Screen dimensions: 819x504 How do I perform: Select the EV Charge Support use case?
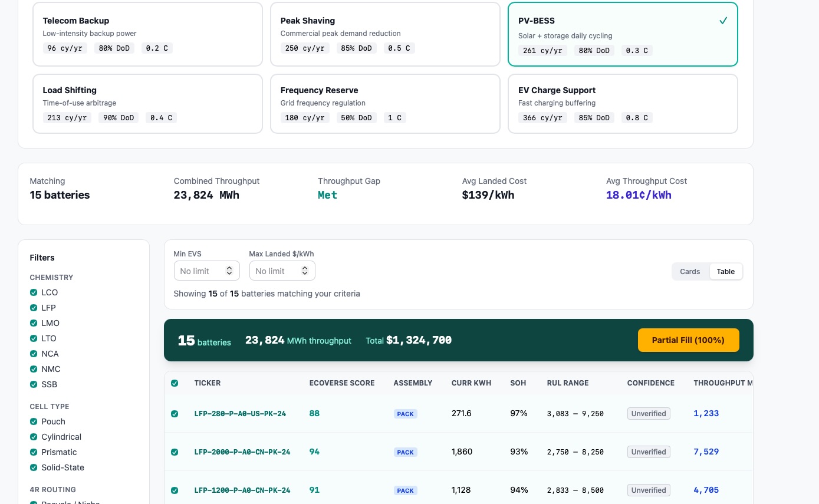coord(623,103)
